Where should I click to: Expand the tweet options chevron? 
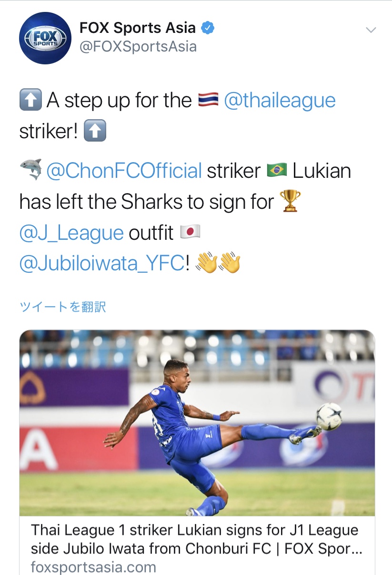(371, 30)
